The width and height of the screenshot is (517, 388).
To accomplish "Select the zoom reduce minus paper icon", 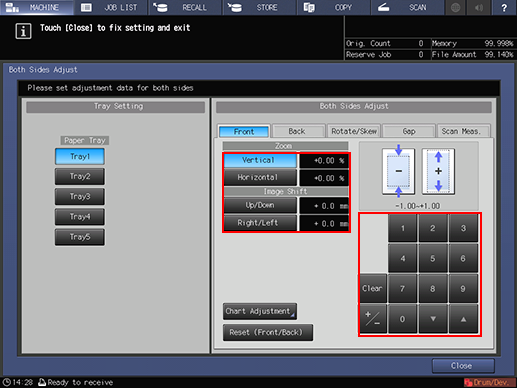I will pyautogui.click(x=398, y=171).
